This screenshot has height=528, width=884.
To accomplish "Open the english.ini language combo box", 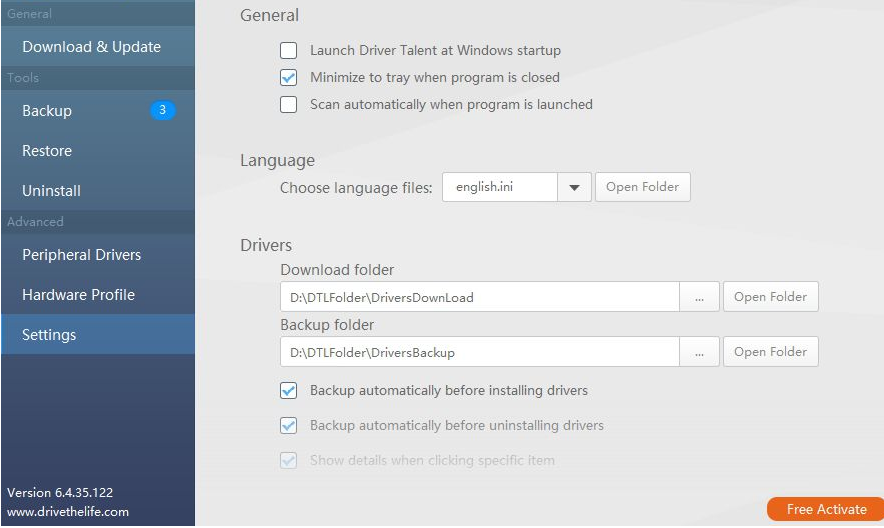I will (500, 187).
